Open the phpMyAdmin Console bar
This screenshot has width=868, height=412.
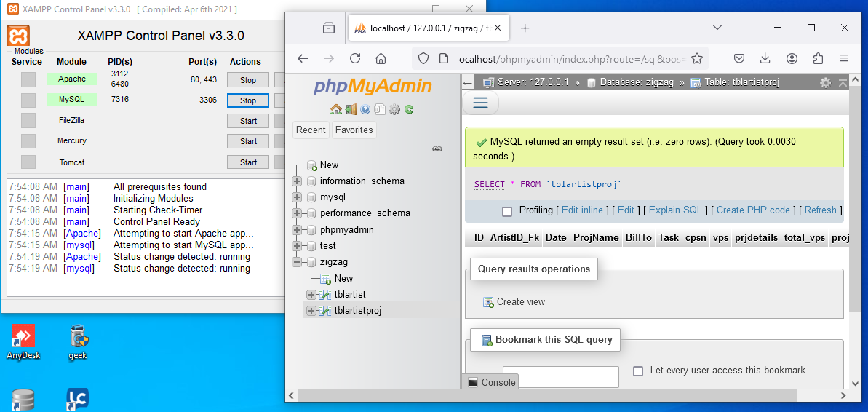[x=492, y=382]
